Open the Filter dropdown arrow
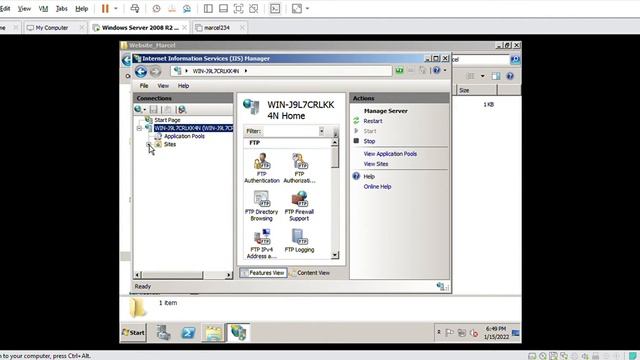This screenshot has height=360, width=640. coord(322,131)
